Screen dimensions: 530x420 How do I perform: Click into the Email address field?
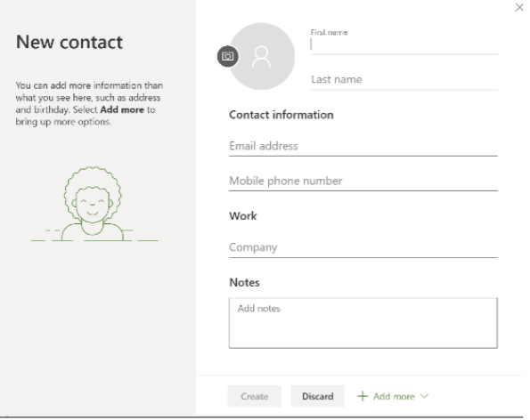point(363,147)
